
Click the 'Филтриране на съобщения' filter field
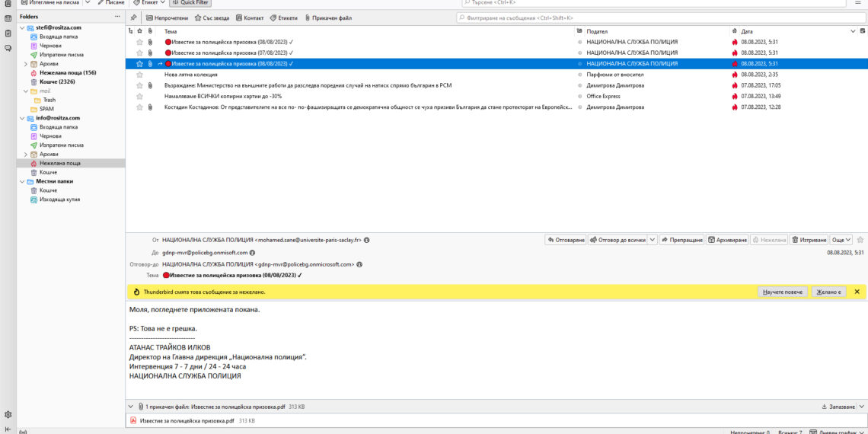click(x=655, y=18)
